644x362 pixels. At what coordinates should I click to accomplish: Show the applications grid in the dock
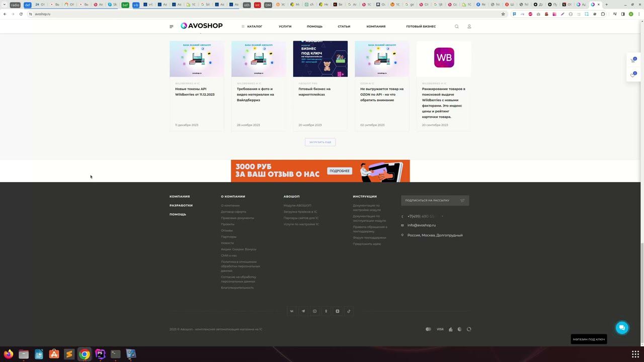635,354
